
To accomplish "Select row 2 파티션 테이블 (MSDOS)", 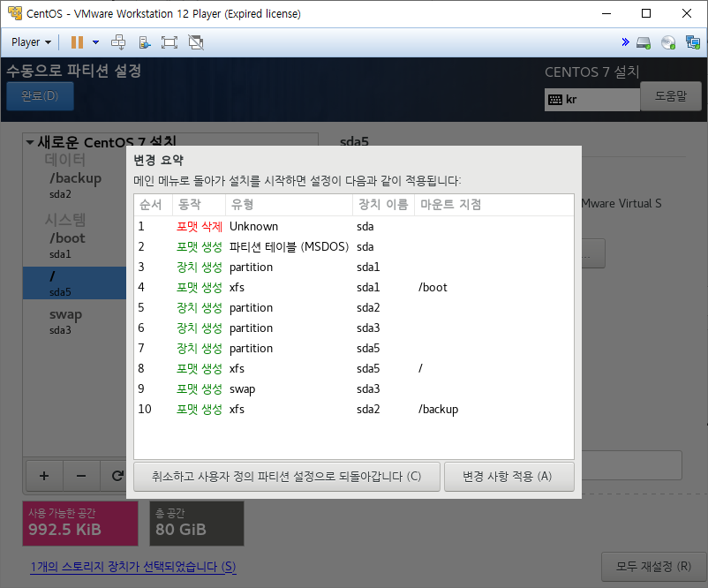I will 353,246.
